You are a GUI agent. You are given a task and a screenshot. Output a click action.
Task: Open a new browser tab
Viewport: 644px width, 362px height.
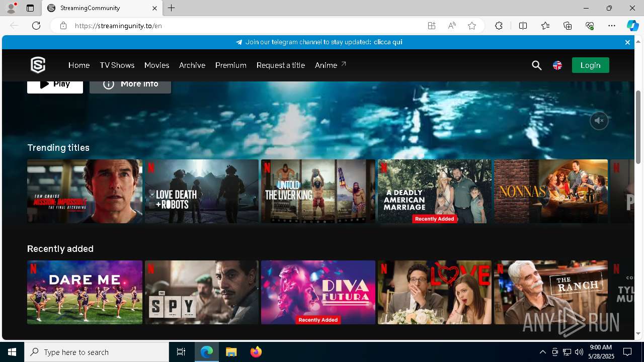172,8
